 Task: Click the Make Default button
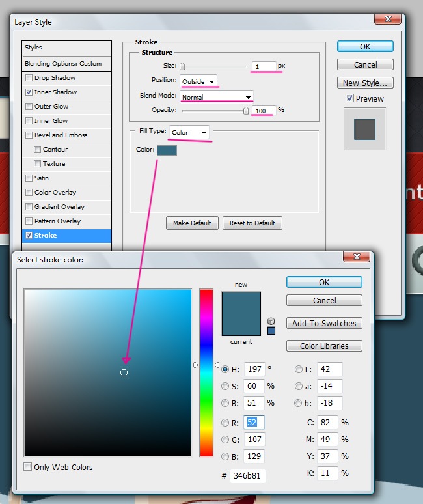[x=192, y=223]
